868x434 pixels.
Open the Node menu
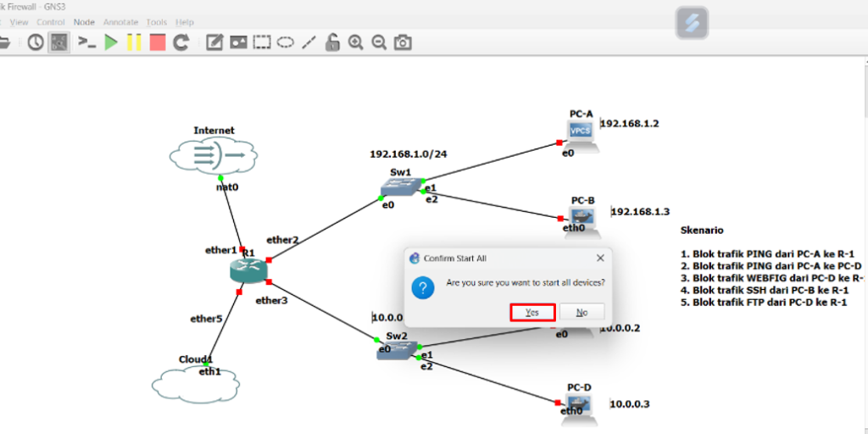point(84,22)
